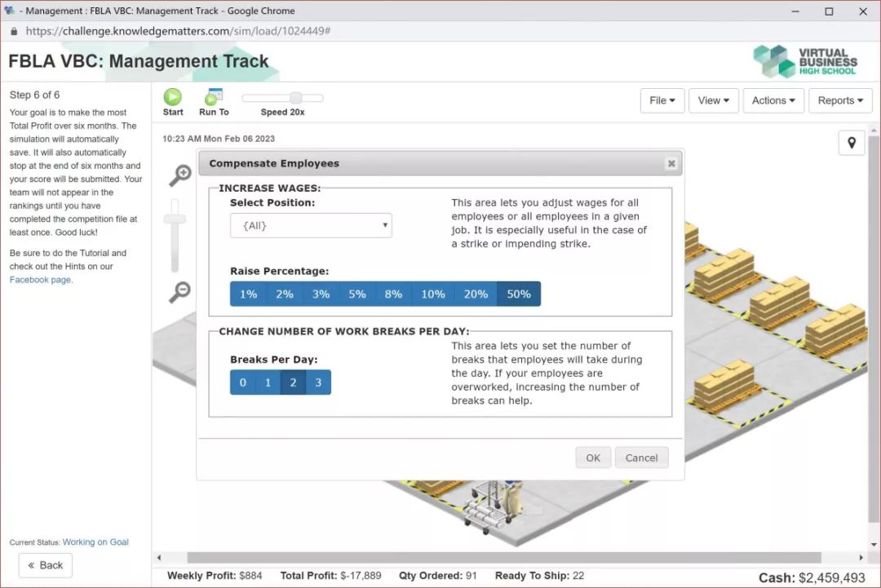Confirm with the OK button
This screenshot has height=588, width=881.
click(593, 458)
